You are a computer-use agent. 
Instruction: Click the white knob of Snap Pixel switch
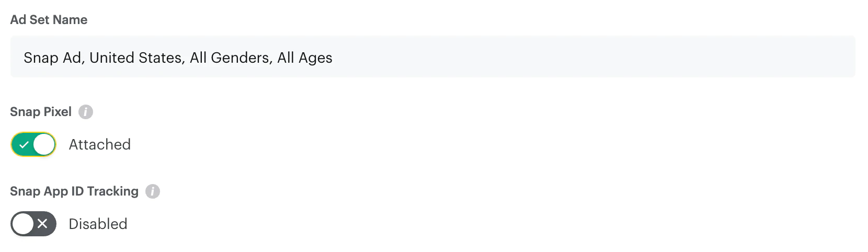(44, 145)
